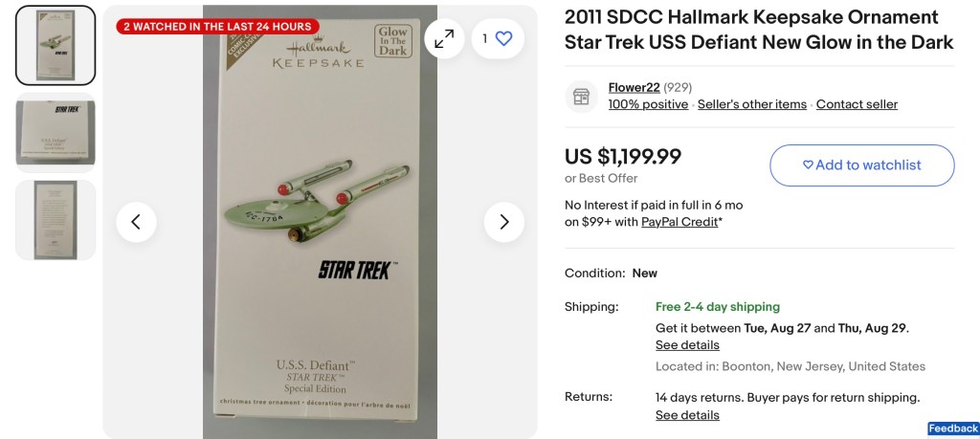
Task: Click the main Star Trek ornament image
Action: [320, 222]
